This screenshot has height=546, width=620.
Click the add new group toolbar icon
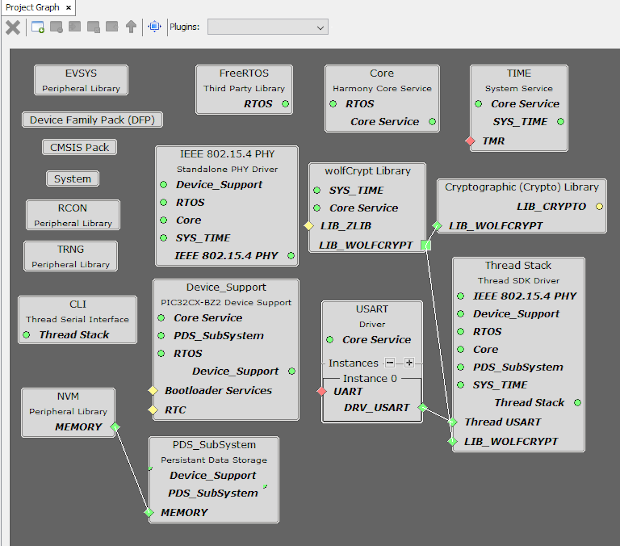(38, 27)
